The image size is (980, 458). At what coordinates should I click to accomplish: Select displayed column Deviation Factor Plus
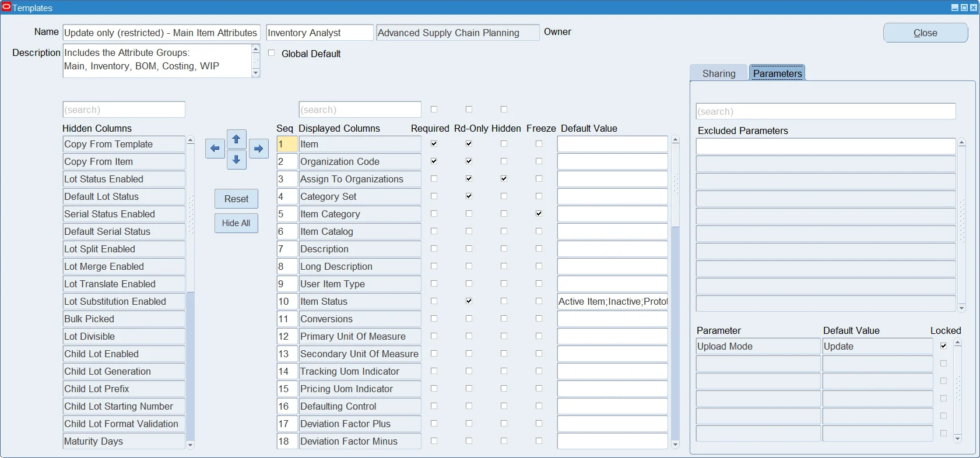tap(360, 424)
